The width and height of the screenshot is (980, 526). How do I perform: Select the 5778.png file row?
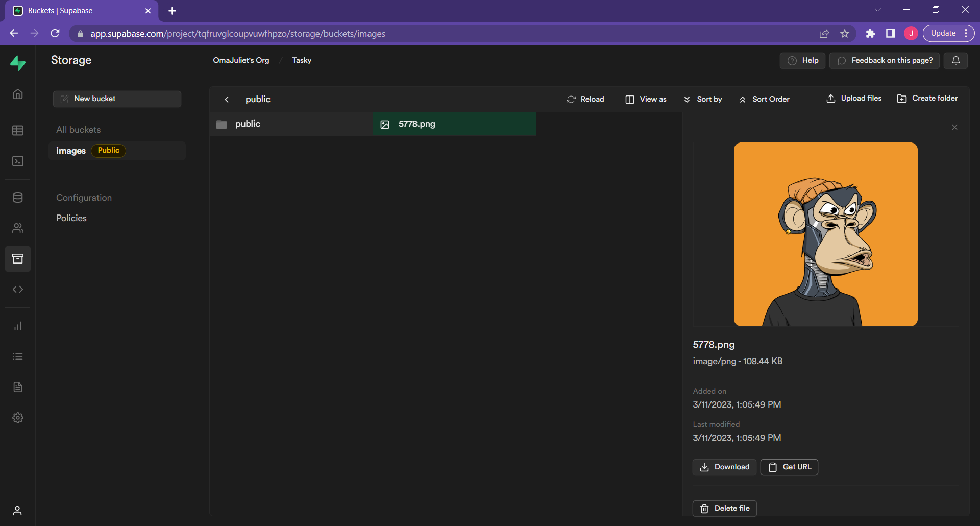(x=454, y=124)
